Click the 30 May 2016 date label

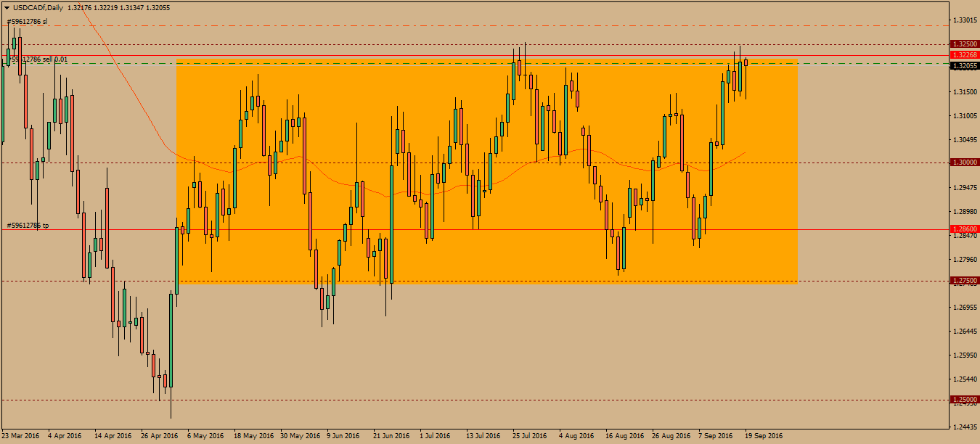[x=300, y=436]
